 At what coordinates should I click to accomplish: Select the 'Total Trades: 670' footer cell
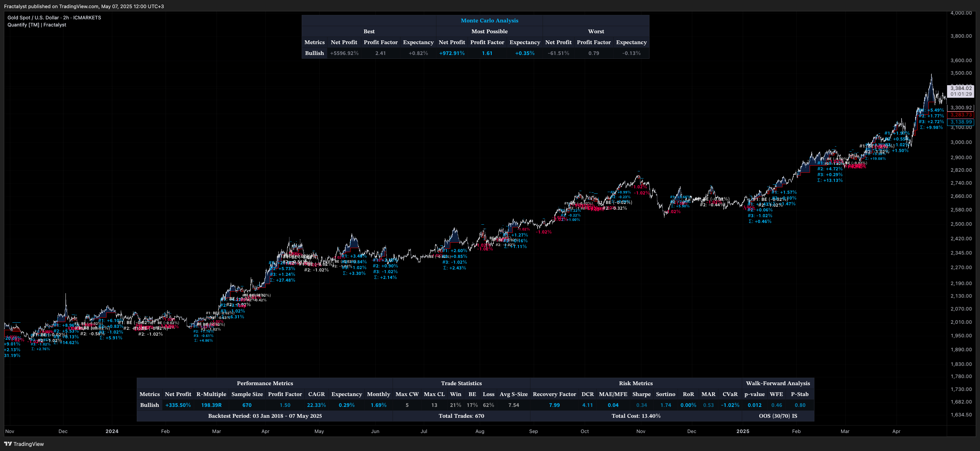point(461,416)
